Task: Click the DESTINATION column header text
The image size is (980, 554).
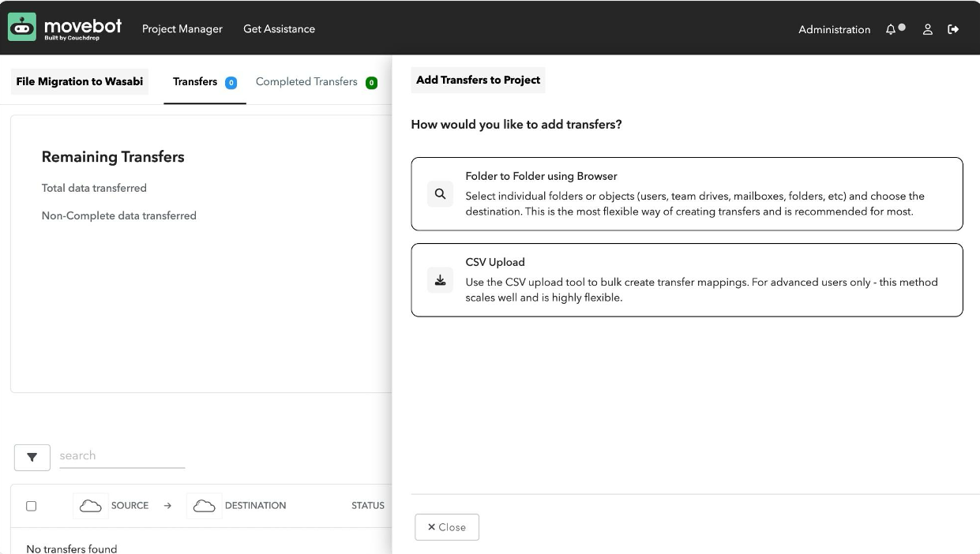Action: point(255,506)
